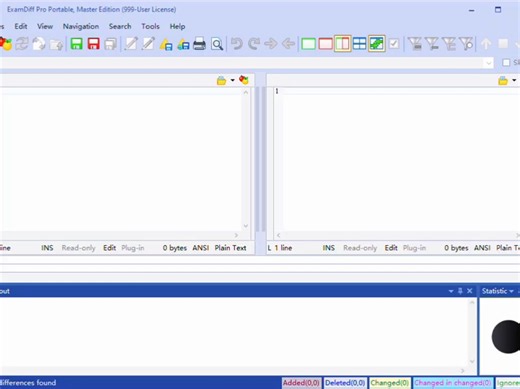This screenshot has width=520, height=389.
Task: Click the funnel with magnifier icon
Action: click(x=466, y=44)
